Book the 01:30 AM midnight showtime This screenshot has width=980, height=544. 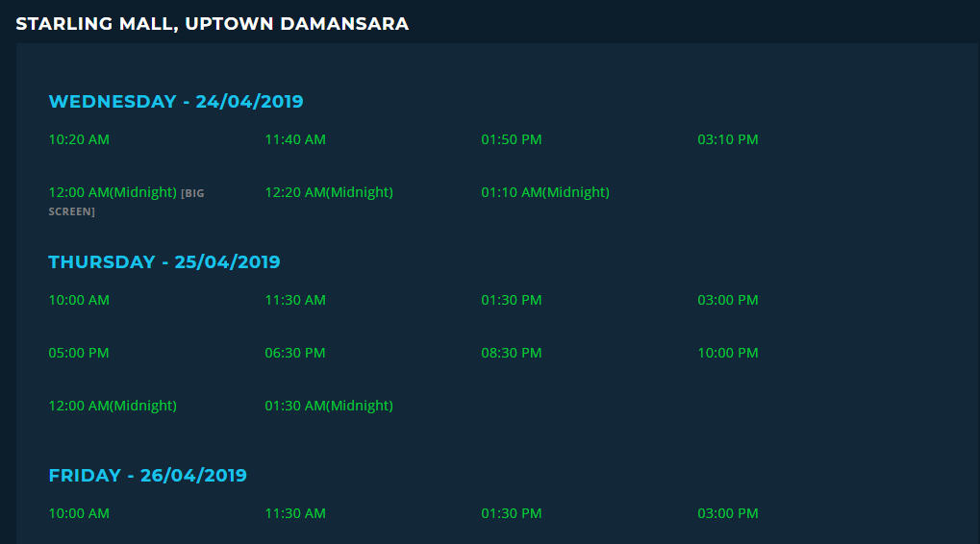click(329, 406)
